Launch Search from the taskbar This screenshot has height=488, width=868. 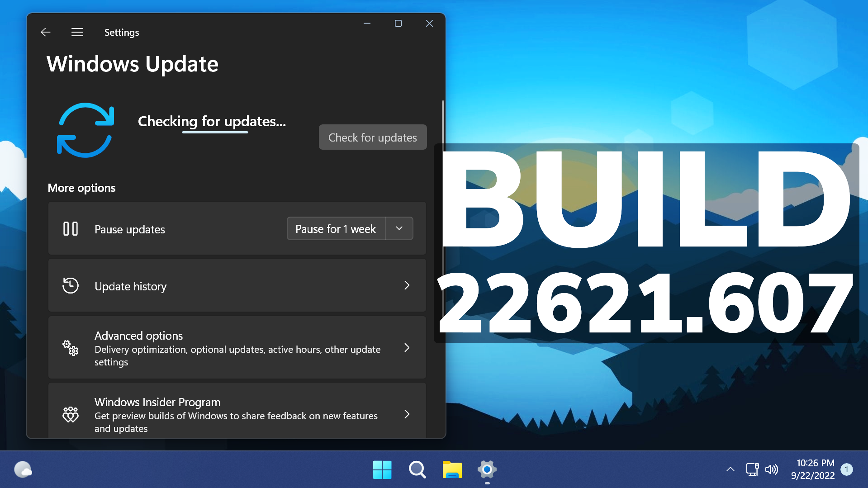click(x=417, y=470)
